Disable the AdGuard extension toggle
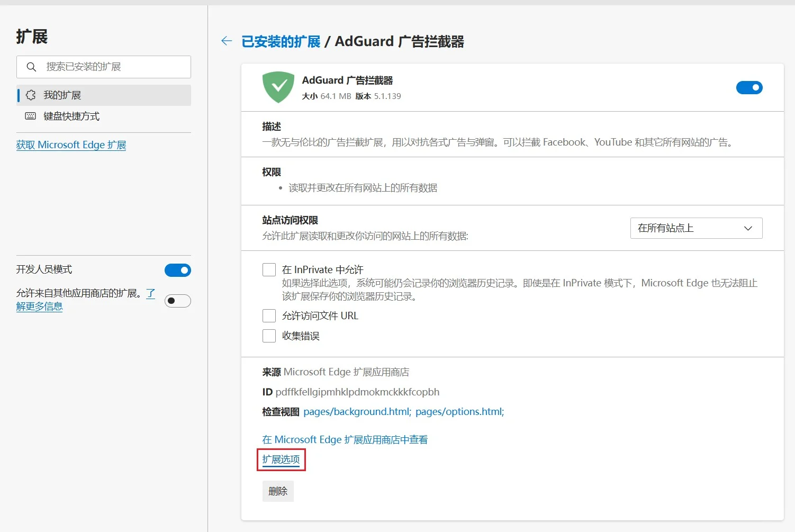 (x=749, y=87)
